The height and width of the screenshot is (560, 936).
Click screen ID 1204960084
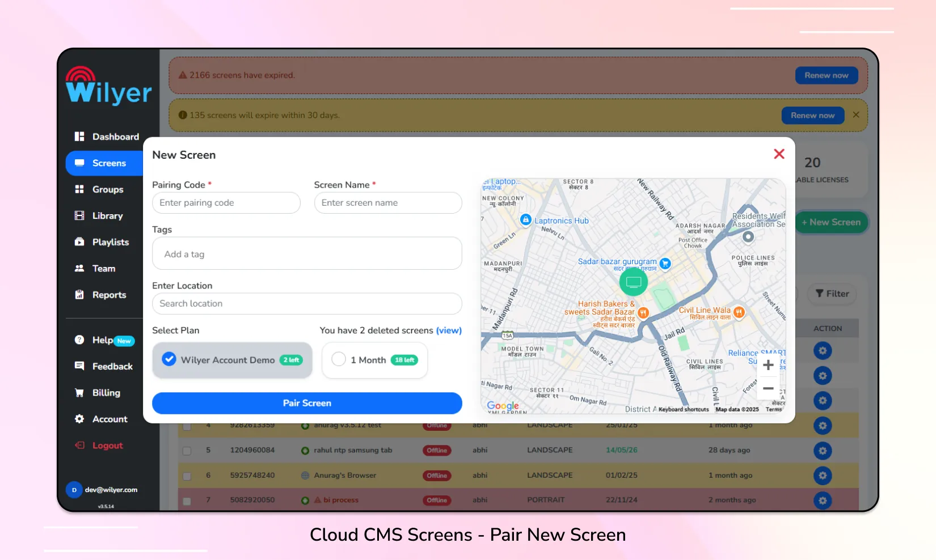pyautogui.click(x=252, y=450)
